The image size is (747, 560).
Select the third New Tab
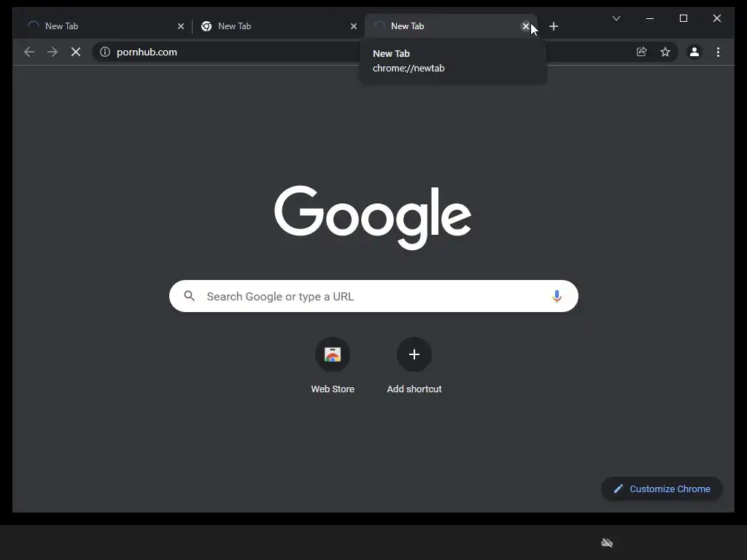pyautogui.click(x=451, y=26)
